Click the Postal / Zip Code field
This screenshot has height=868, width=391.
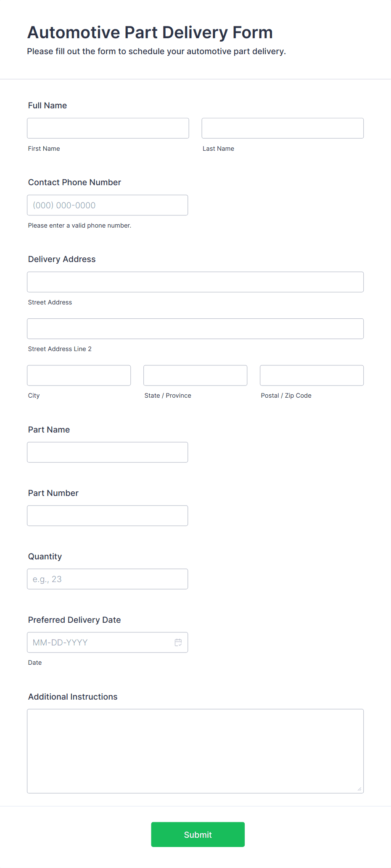[311, 375]
